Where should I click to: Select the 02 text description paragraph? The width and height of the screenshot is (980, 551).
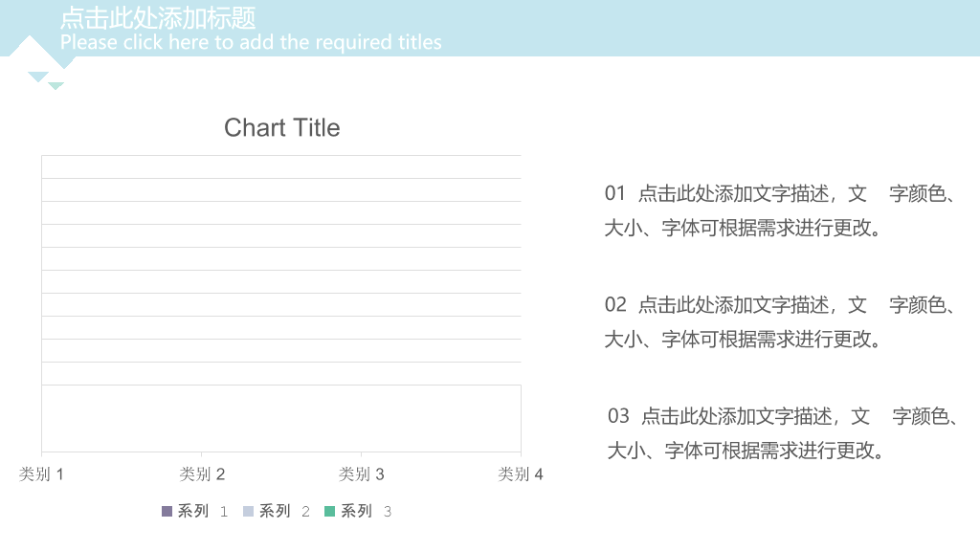click(x=780, y=321)
